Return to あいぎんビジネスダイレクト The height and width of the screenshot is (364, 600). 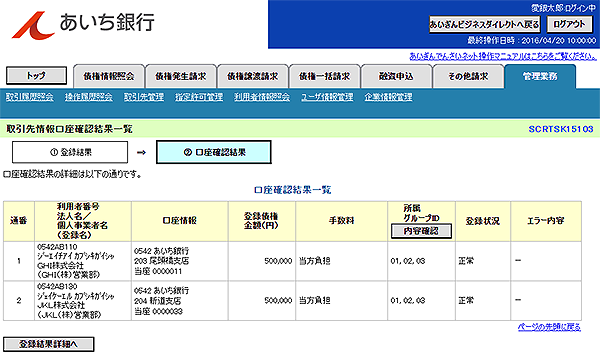[x=484, y=25]
